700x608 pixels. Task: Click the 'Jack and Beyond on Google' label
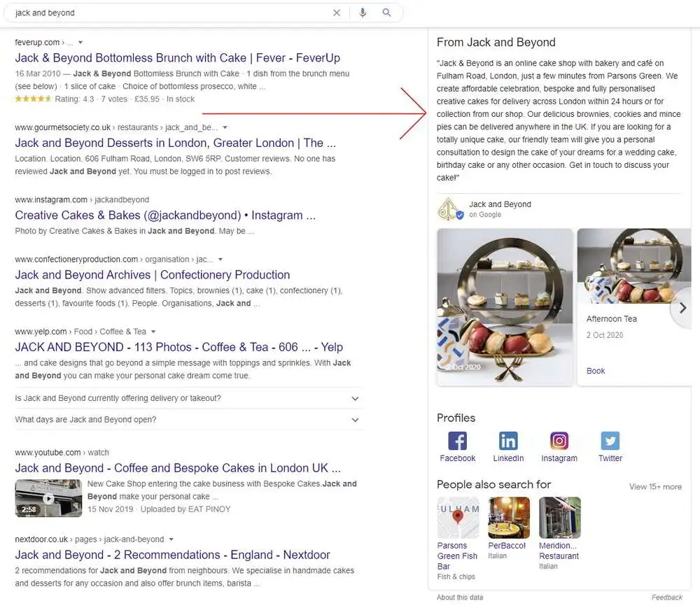500,209
